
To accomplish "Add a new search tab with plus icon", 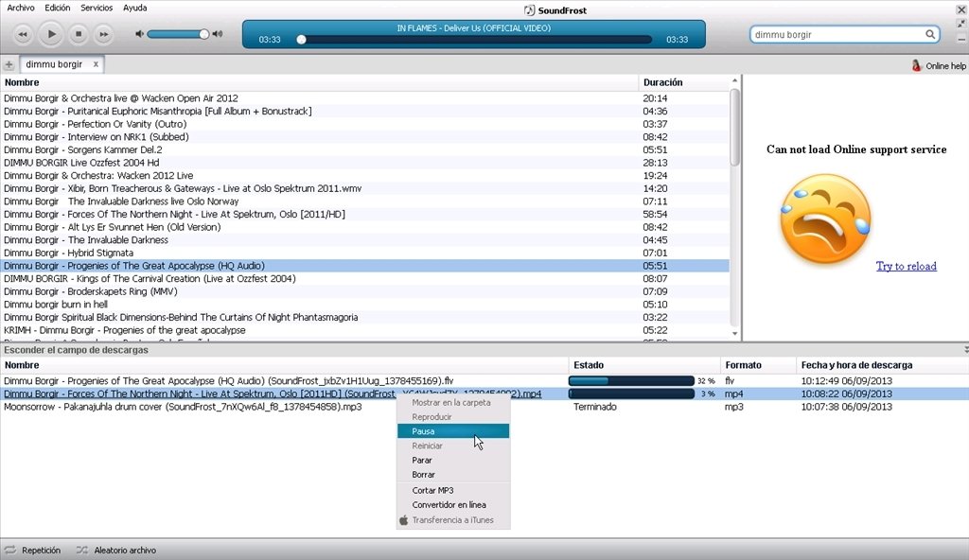I will tap(9, 64).
